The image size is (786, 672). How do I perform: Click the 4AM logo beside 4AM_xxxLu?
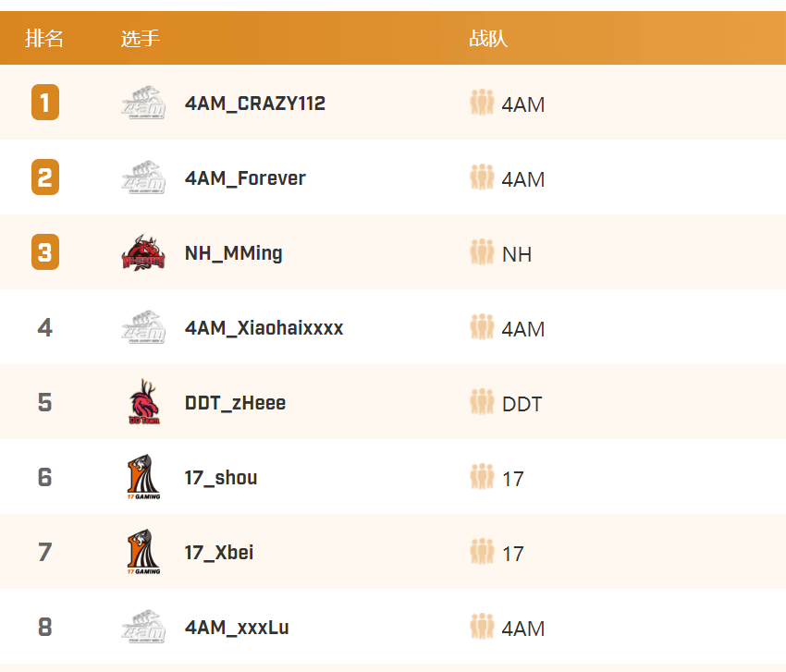pyautogui.click(x=143, y=627)
